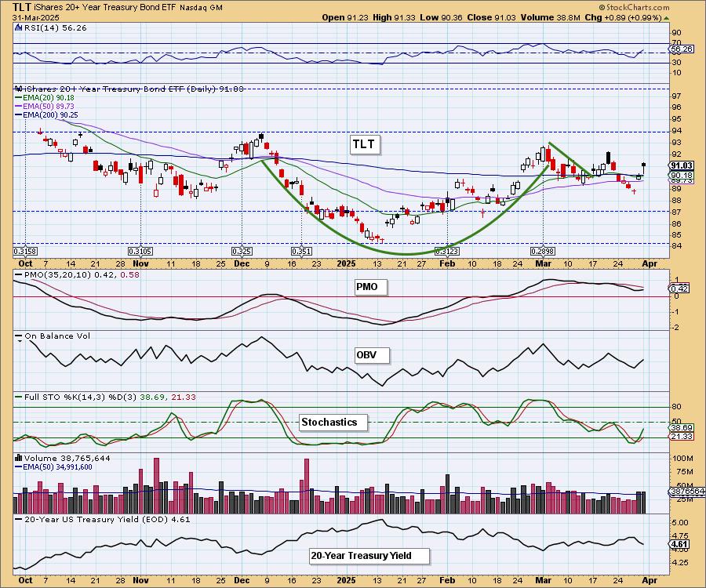Click the 0.3158 marker near October
Screen dimensions: 706x588
(25, 251)
